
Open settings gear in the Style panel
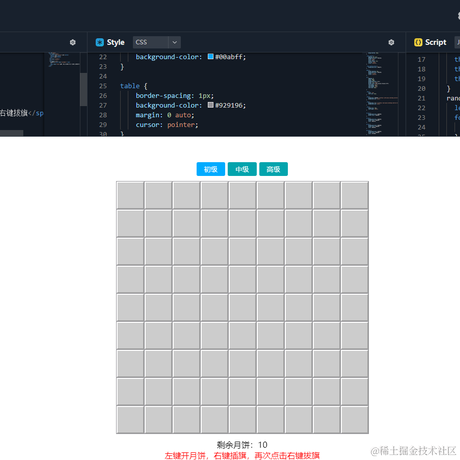391,42
